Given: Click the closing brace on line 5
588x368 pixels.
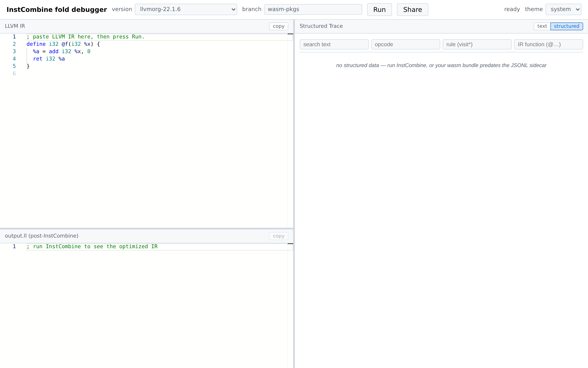Looking at the screenshot, I should tap(28, 66).
